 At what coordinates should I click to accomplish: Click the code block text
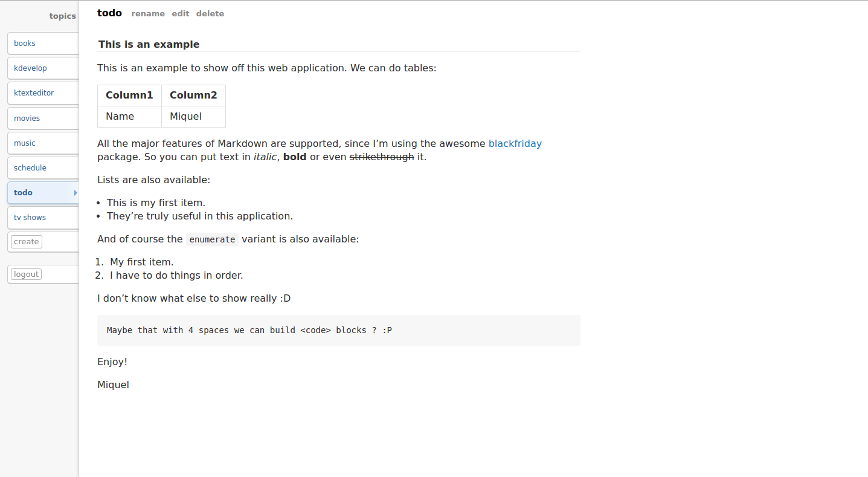(x=249, y=330)
